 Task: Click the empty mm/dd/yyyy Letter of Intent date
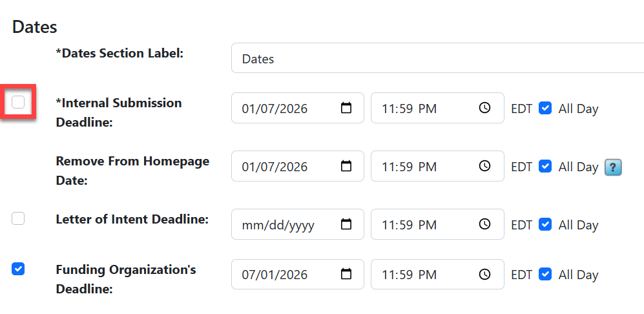click(278, 225)
